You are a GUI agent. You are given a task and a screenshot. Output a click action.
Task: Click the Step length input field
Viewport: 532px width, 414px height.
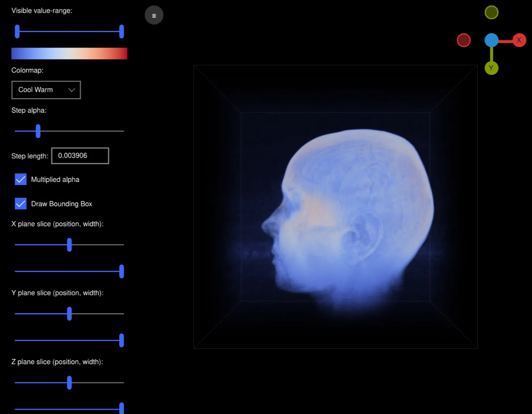(80, 156)
